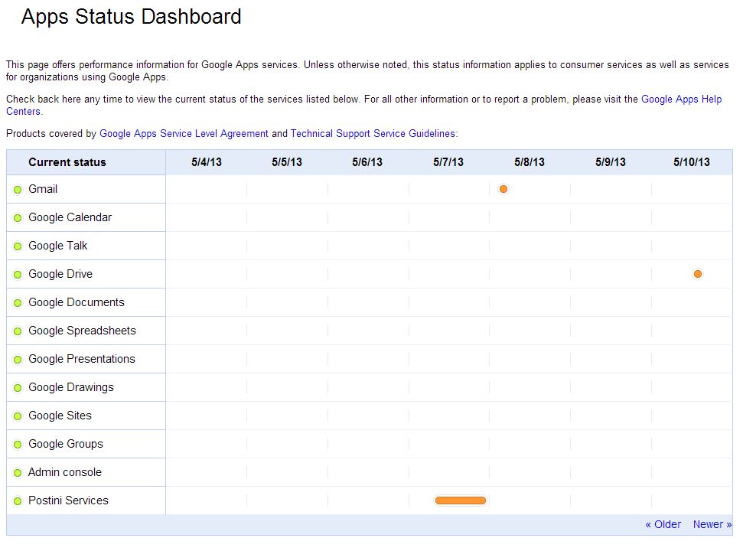Click the Google Documents status dot
The height and width of the screenshot is (551, 756).
[18, 303]
